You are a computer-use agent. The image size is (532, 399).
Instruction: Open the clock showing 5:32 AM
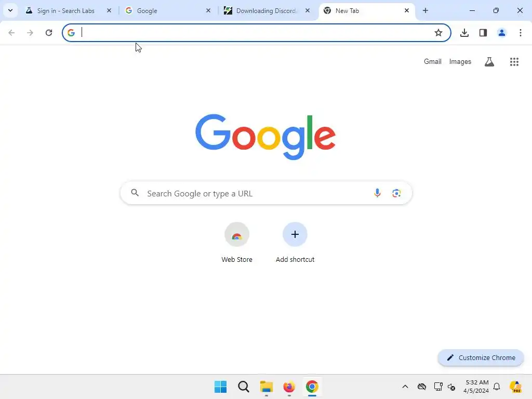476,387
